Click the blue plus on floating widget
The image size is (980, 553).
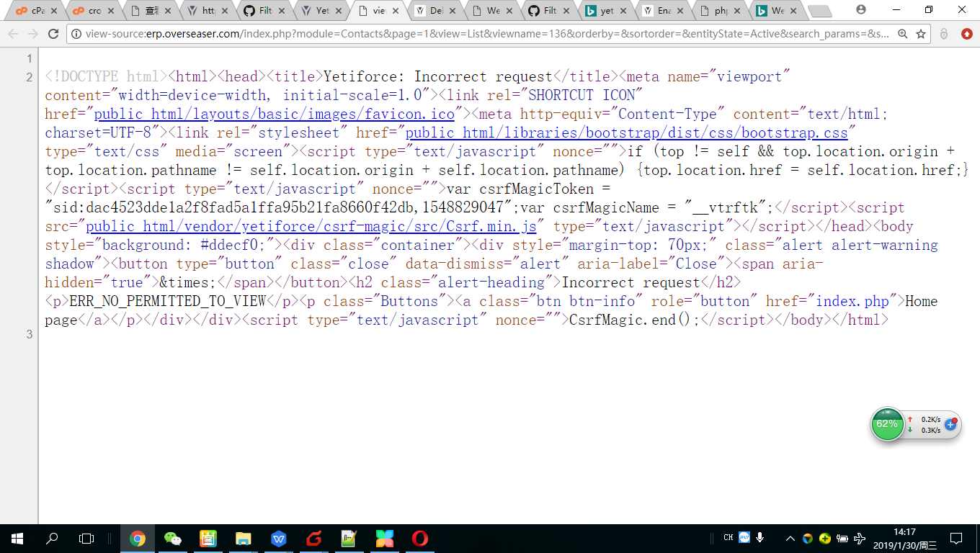click(x=950, y=424)
